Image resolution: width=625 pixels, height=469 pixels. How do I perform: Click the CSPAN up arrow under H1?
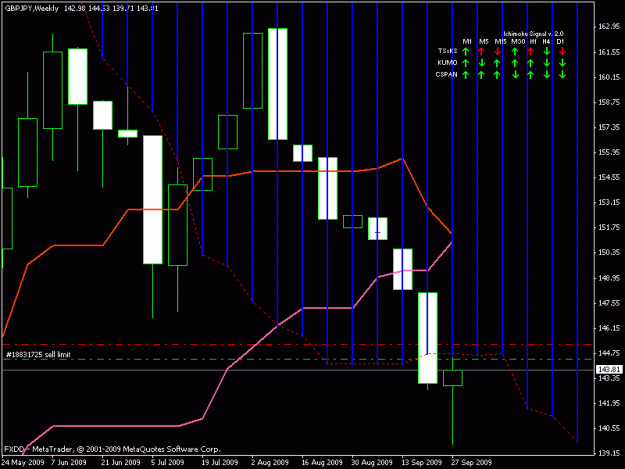click(x=531, y=75)
